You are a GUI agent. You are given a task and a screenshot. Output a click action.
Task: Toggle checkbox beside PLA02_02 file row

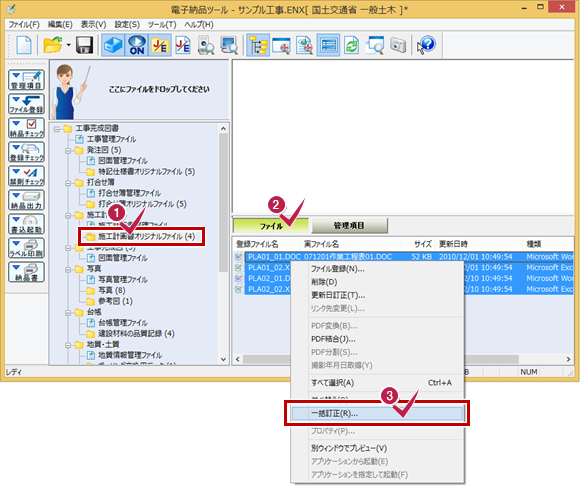pos(239,289)
